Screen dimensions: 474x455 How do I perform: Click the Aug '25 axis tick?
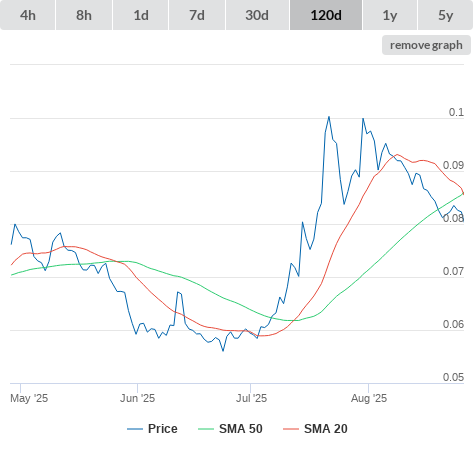[369, 398]
